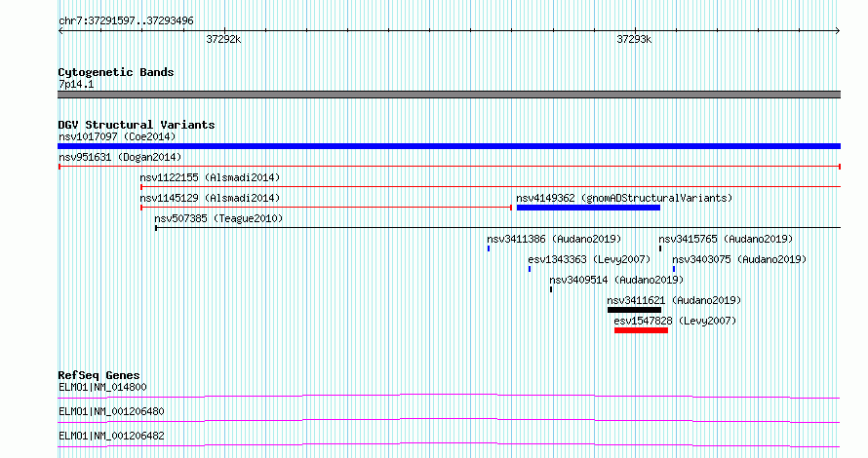The height and width of the screenshot is (458, 868).
Task: Click the nsv1145129 red variant line
Action: click(x=326, y=208)
